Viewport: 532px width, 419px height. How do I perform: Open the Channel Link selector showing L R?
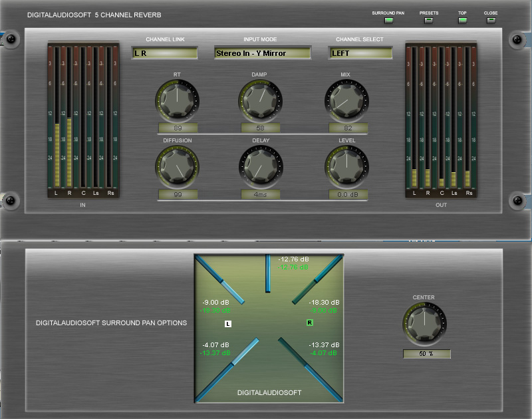click(164, 53)
